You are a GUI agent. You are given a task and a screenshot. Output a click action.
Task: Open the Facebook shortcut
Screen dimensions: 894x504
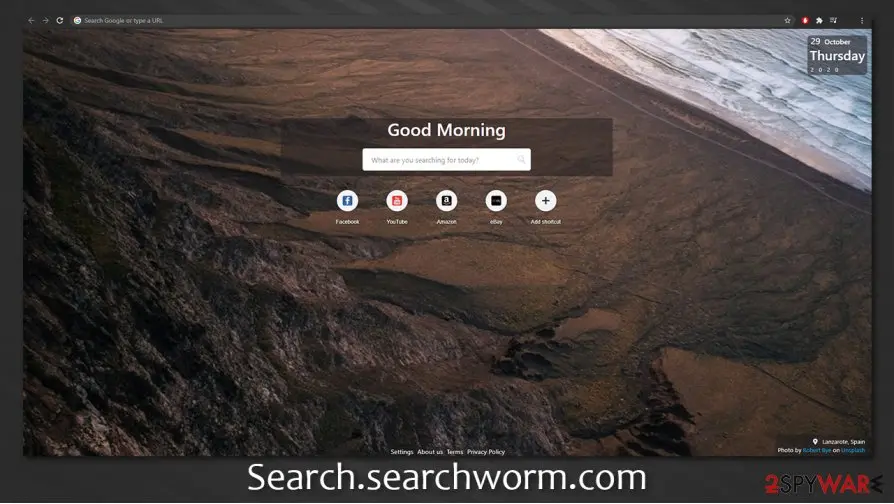[347, 201]
